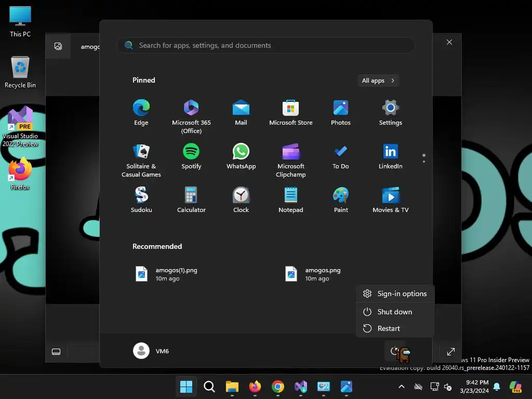Open Photos app from taskbar
This screenshot has width=532, height=399.
[x=347, y=387]
